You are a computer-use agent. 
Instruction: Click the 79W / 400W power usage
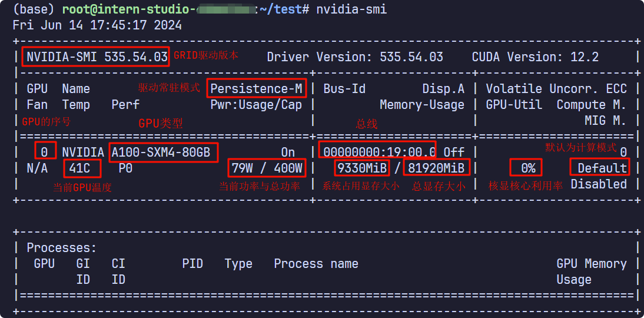point(267,168)
